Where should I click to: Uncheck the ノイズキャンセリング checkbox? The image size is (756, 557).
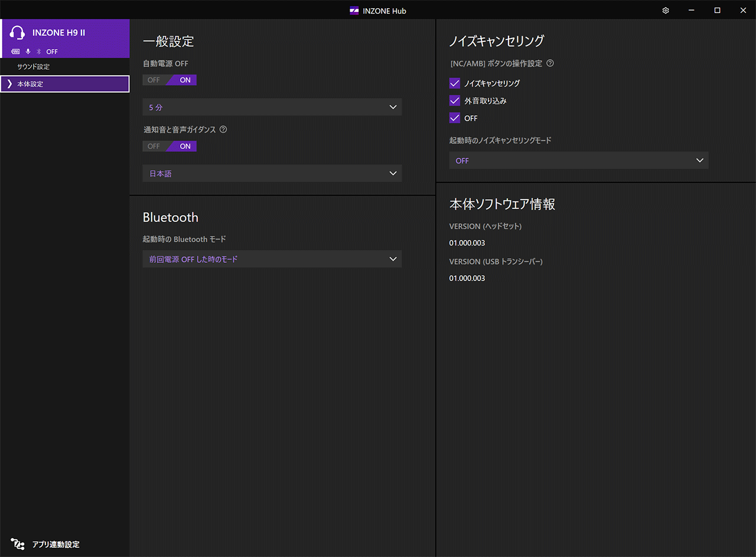point(455,83)
